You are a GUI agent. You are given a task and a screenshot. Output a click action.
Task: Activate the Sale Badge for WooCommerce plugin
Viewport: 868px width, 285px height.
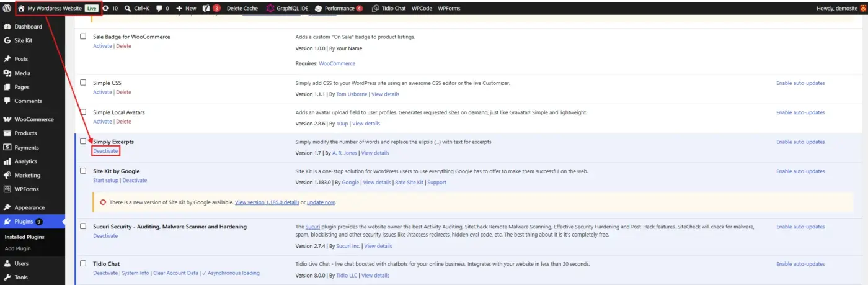pyautogui.click(x=102, y=46)
